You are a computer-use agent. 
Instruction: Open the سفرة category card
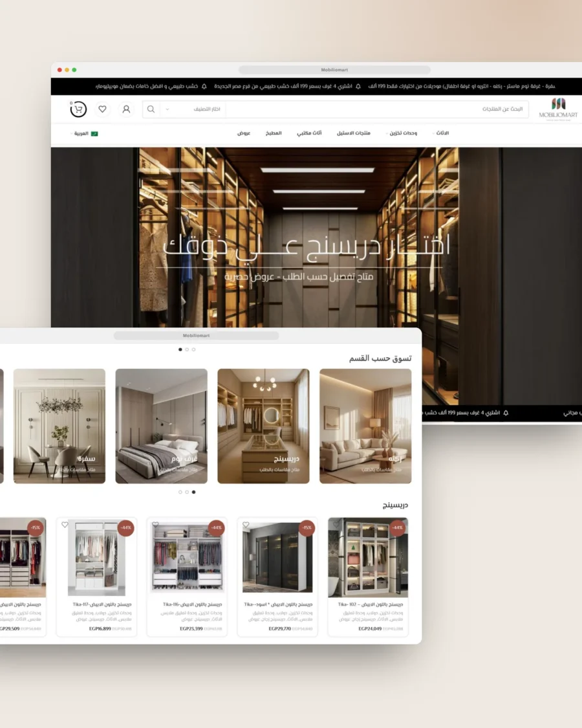[59, 426]
